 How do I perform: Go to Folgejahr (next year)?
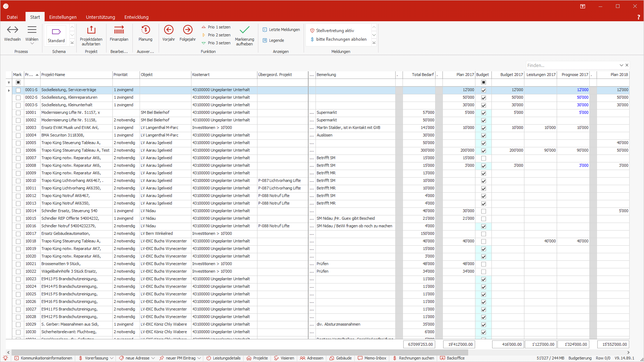coord(187,33)
